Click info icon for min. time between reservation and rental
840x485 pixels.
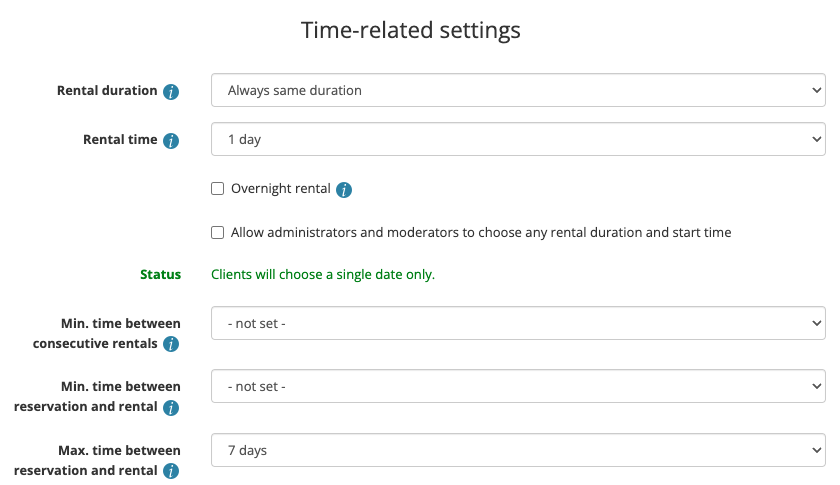pos(171,408)
